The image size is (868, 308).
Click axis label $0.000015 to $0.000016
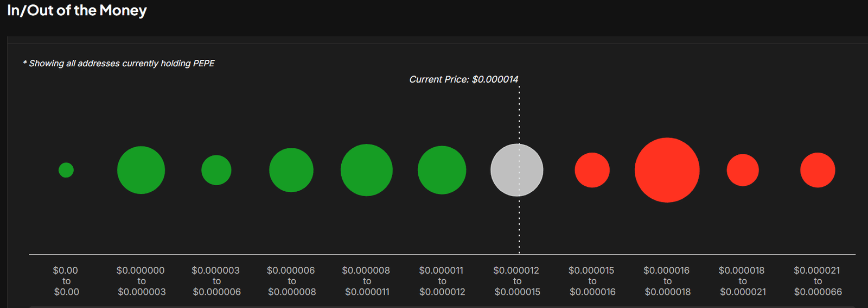592,281
